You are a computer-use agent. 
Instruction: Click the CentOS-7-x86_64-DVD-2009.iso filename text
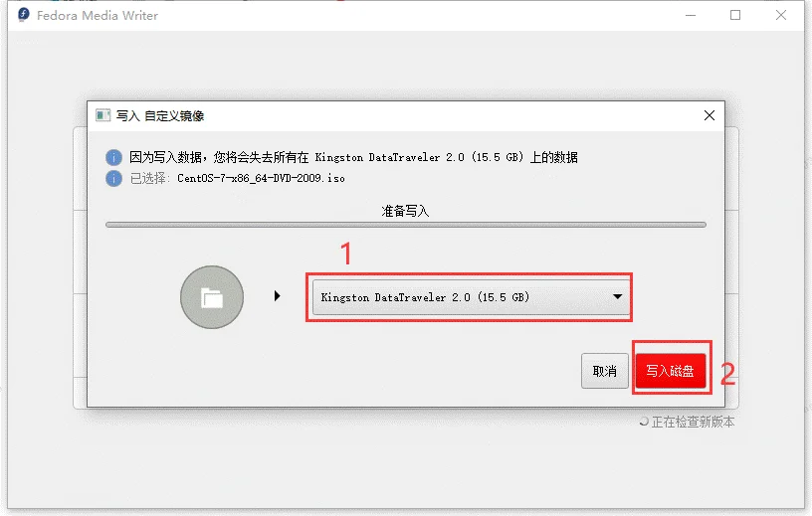click(x=261, y=178)
